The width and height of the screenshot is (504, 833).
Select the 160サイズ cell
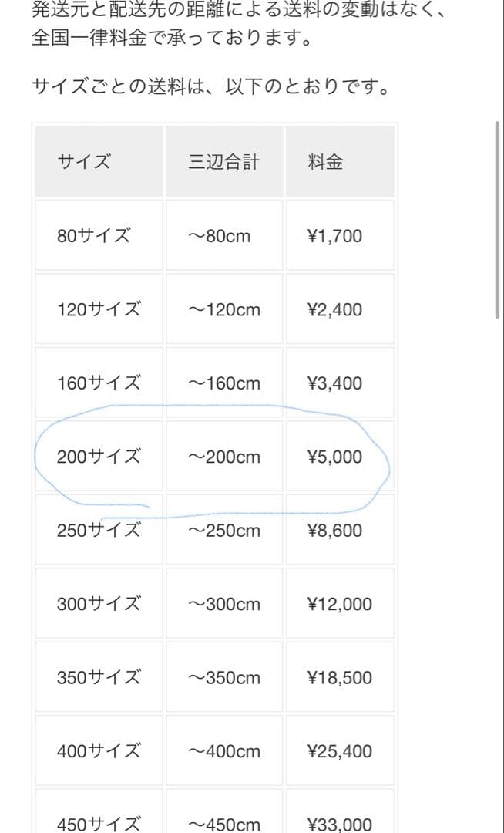coord(99,383)
